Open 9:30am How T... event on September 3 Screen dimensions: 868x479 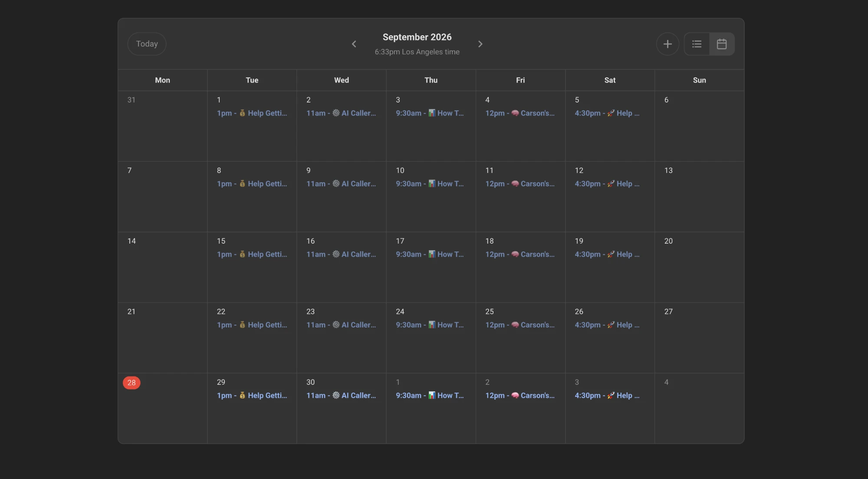tap(430, 113)
